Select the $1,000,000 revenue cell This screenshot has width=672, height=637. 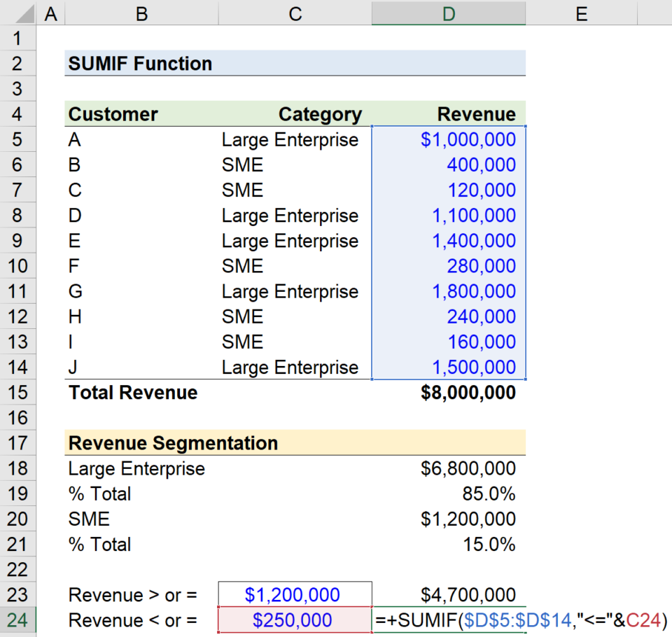(468, 139)
